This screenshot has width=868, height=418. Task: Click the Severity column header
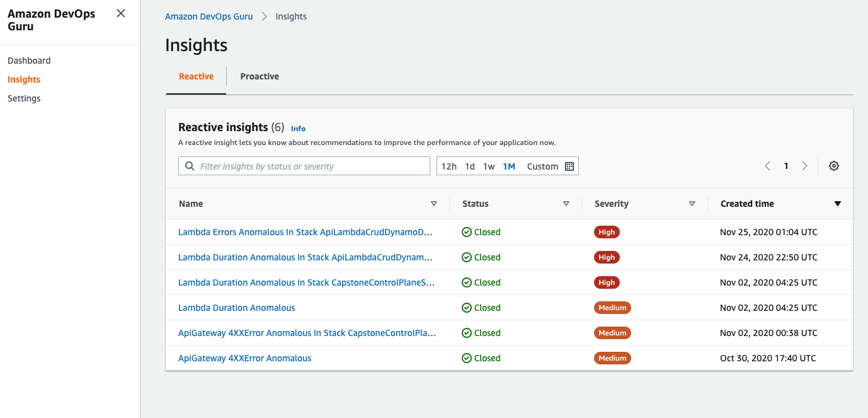(x=612, y=204)
